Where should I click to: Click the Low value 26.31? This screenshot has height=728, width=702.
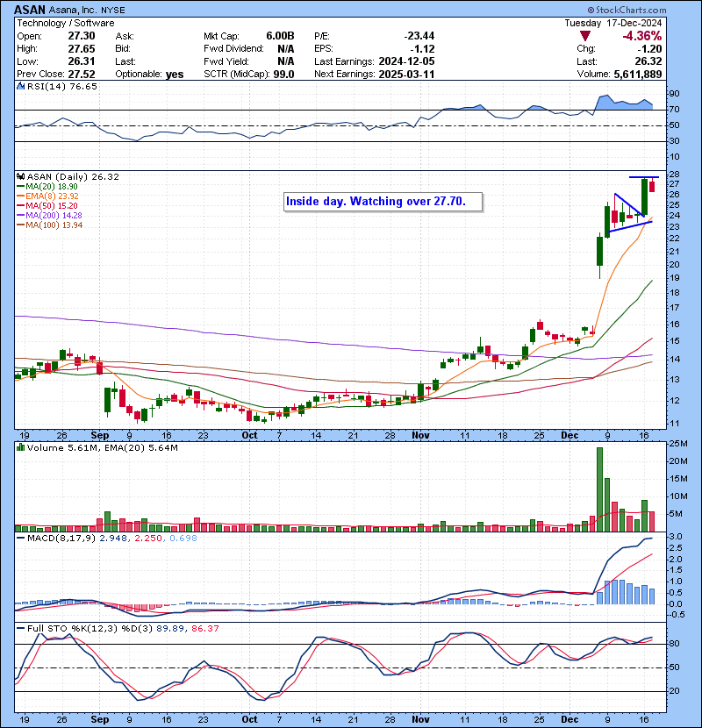pos(82,61)
